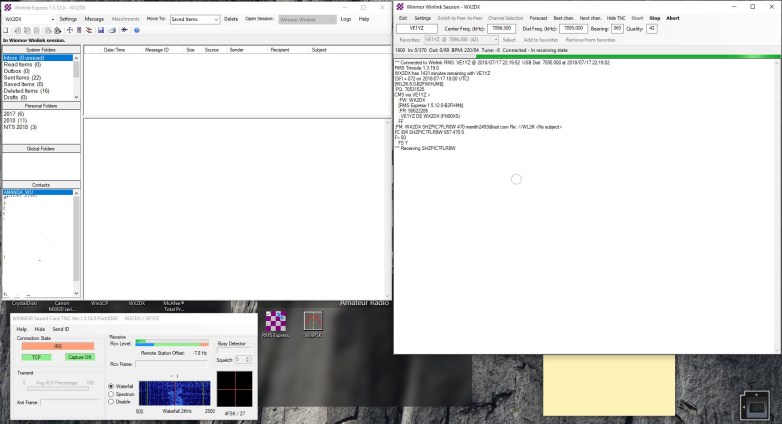The height and width of the screenshot is (424, 782).
Task: Click Stop in the Winmor session toolbar
Action: click(654, 18)
